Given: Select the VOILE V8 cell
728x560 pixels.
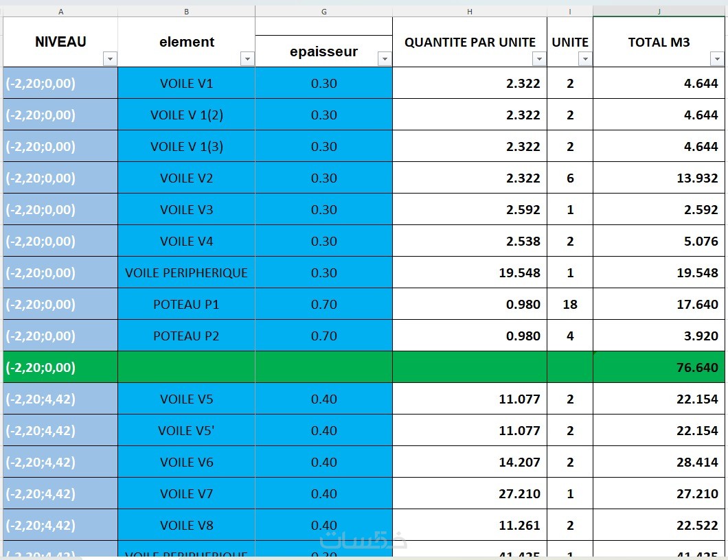Looking at the screenshot, I should coord(186,525).
